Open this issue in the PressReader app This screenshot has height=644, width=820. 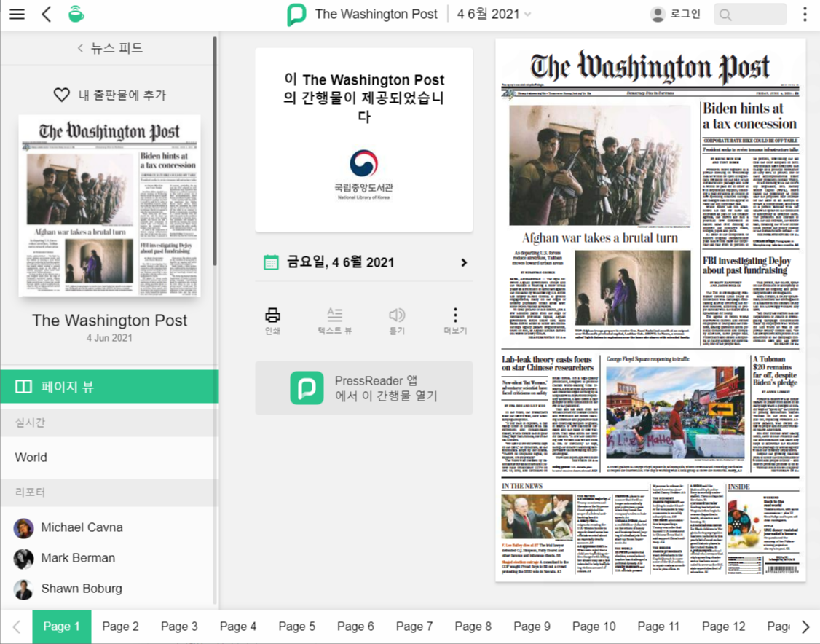pos(364,388)
